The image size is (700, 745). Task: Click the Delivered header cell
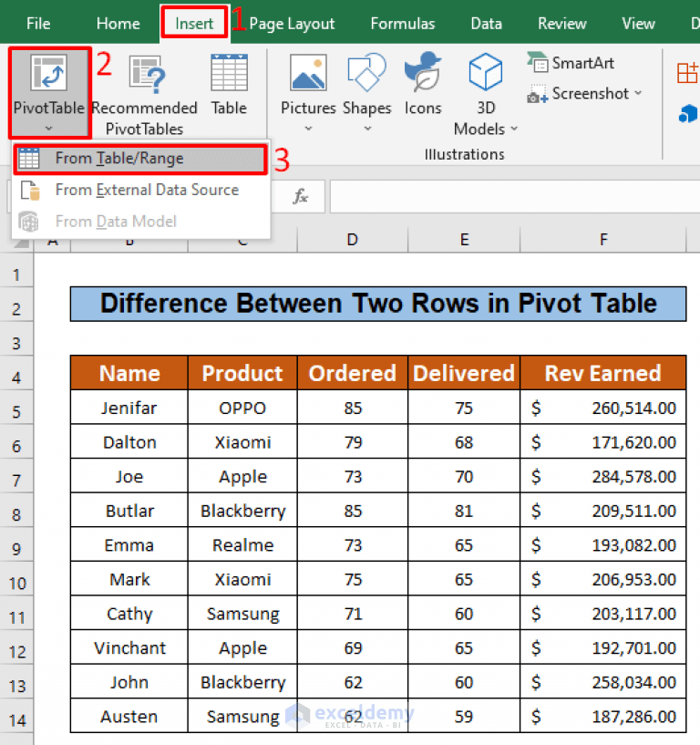coord(464,373)
